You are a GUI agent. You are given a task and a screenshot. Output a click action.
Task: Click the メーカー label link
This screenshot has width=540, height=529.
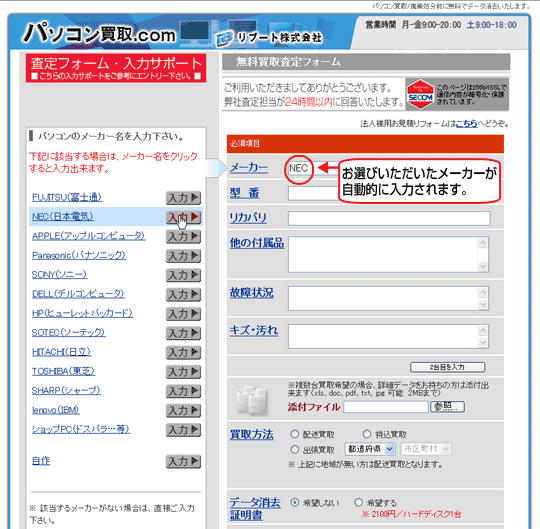(x=249, y=167)
